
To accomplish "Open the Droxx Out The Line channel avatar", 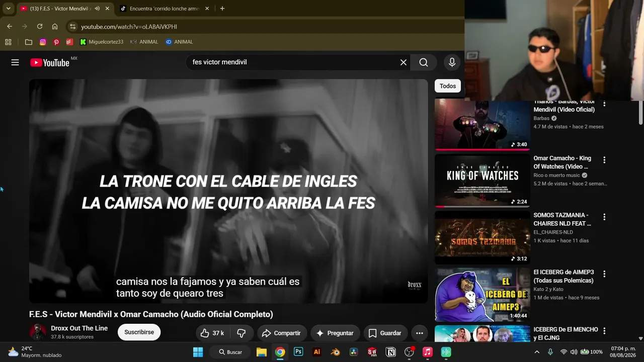I will (38, 332).
